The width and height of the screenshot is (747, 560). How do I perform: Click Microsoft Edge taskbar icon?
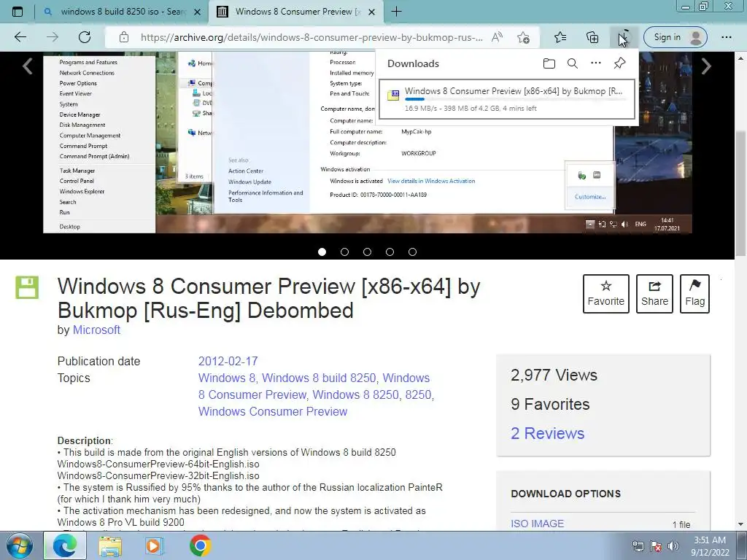[x=65, y=545]
